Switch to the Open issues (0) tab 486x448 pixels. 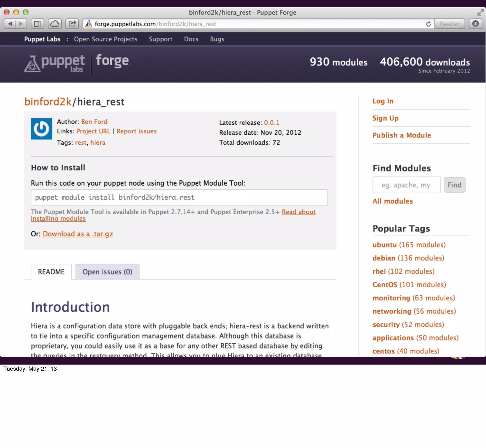(x=107, y=272)
